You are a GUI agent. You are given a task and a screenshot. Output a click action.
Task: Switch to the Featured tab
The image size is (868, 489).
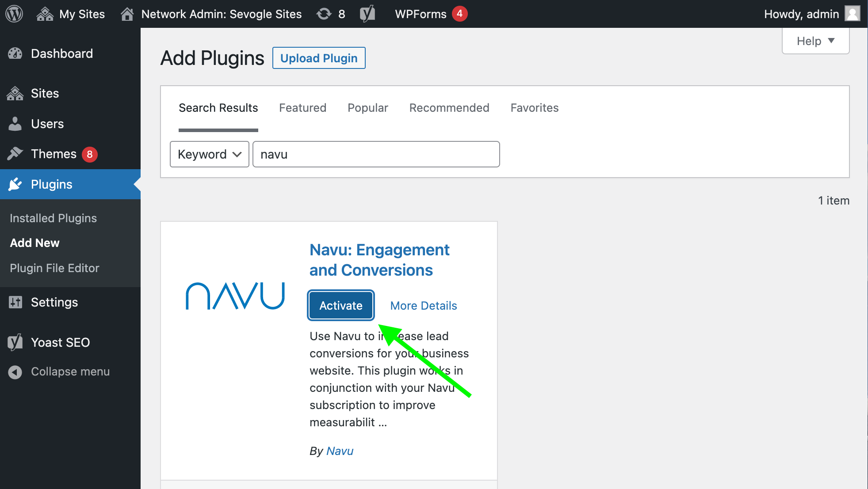coord(302,108)
